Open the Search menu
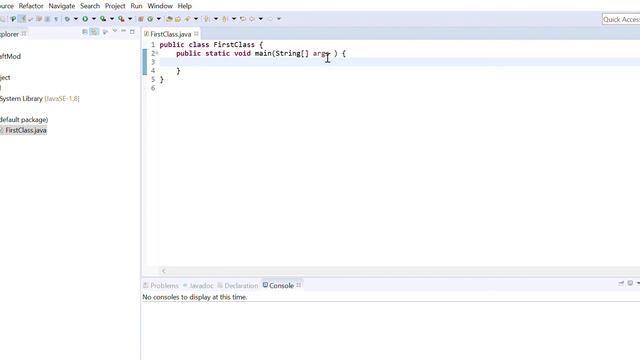 pyautogui.click(x=90, y=6)
